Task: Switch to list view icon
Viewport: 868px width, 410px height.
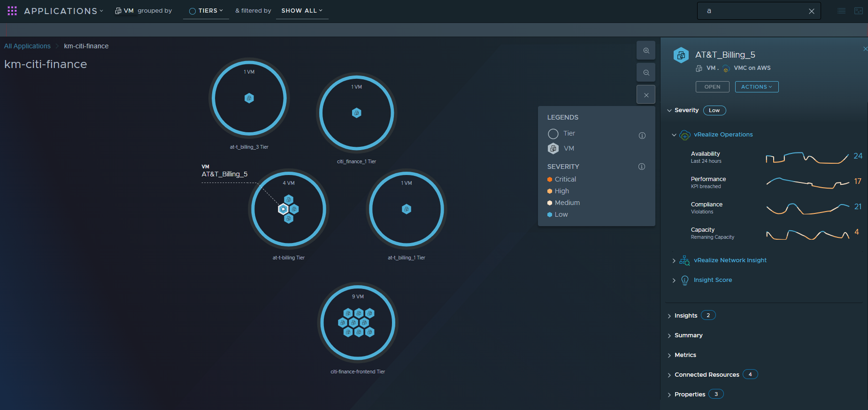Action: pos(841,11)
